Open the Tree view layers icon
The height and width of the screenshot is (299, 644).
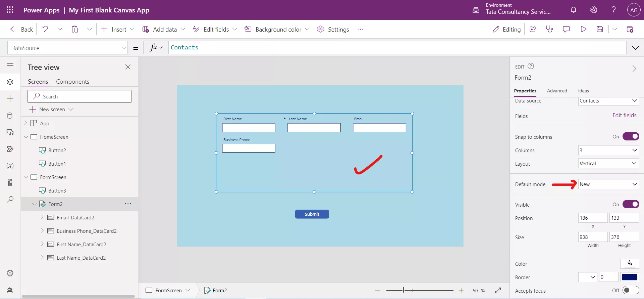click(10, 82)
